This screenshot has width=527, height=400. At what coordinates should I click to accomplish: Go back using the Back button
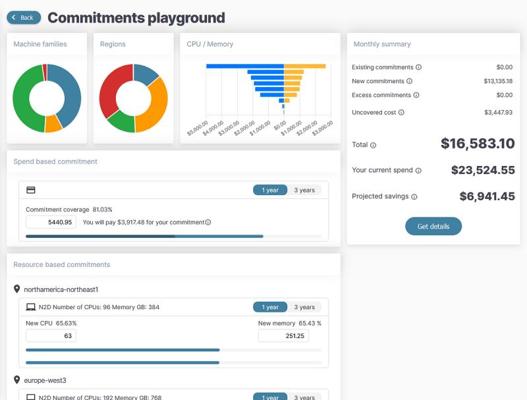pyautogui.click(x=24, y=17)
